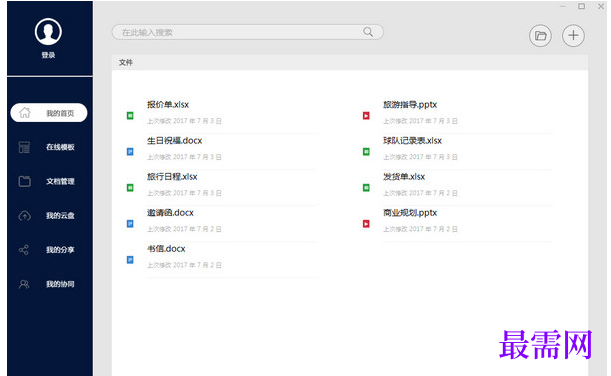Click the spreadsheet icon beside 报价单.xlsx
This screenshot has height=376, width=611.
pyautogui.click(x=130, y=115)
